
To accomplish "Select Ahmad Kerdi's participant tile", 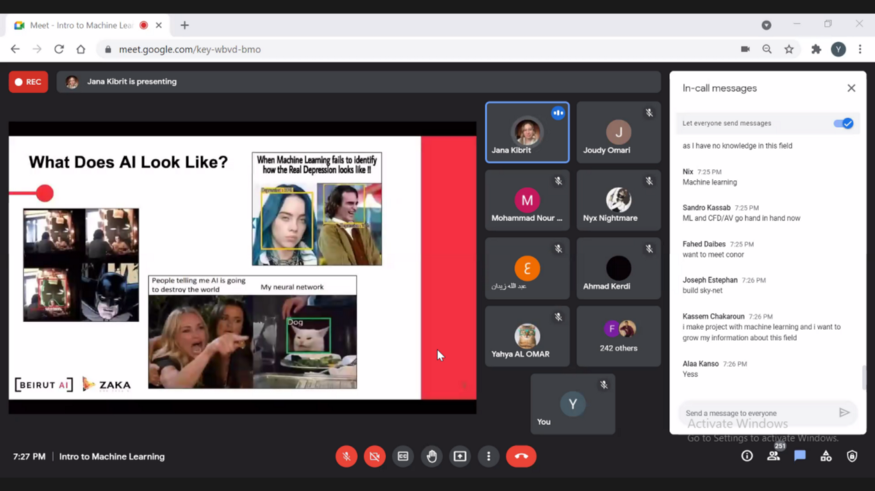I will click(x=618, y=268).
